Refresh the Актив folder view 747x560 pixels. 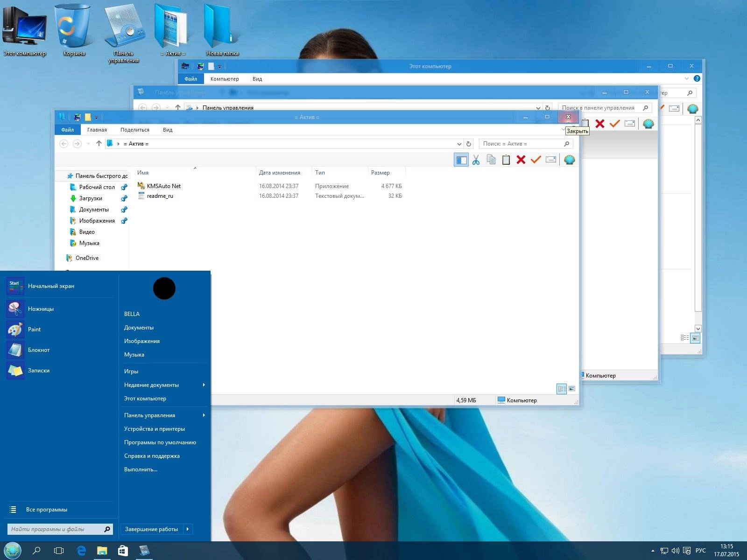click(x=469, y=144)
